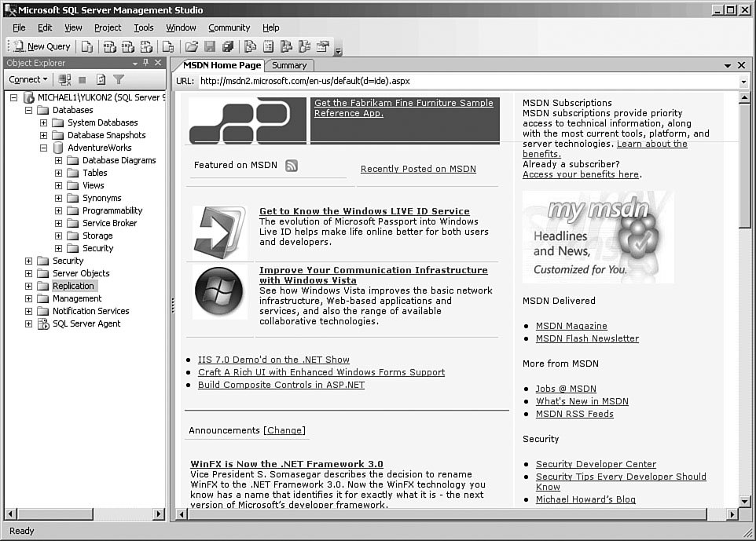The image size is (756, 541).
Task: Select the MSDN Home Page tab
Action: [222, 65]
